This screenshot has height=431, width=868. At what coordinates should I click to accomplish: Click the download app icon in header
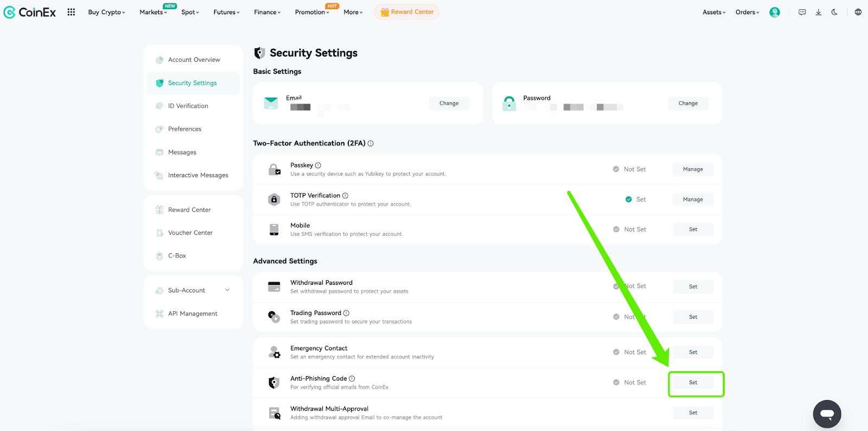click(818, 12)
